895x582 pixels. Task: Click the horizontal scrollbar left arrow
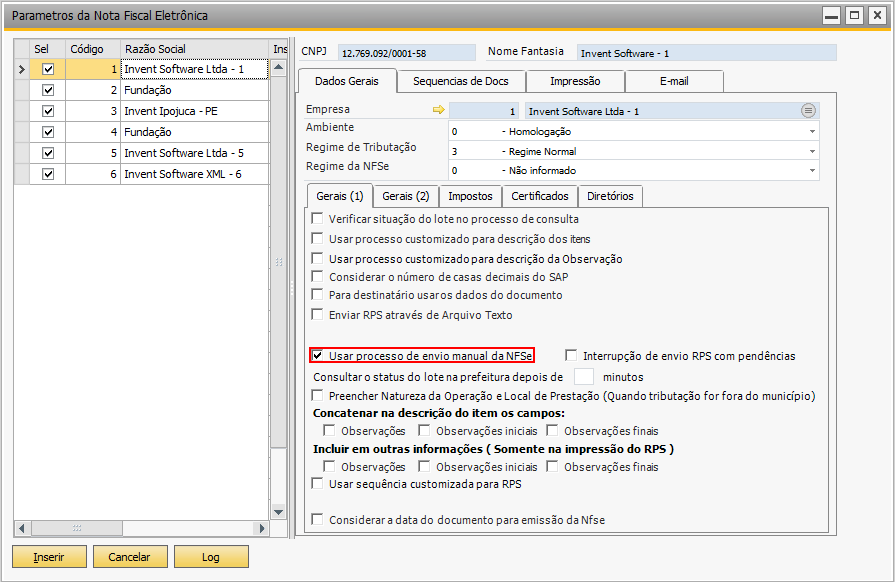point(22,528)
